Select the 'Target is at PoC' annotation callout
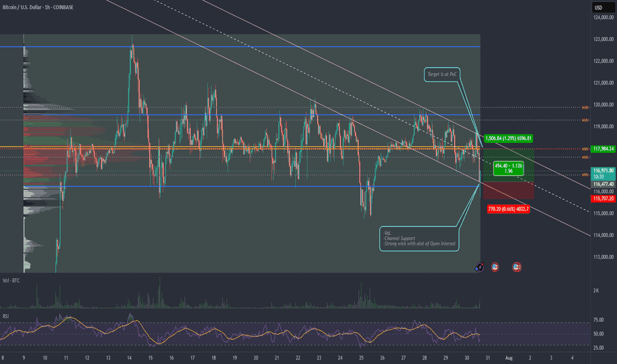617x364 pixels. (x=442, y=74)
